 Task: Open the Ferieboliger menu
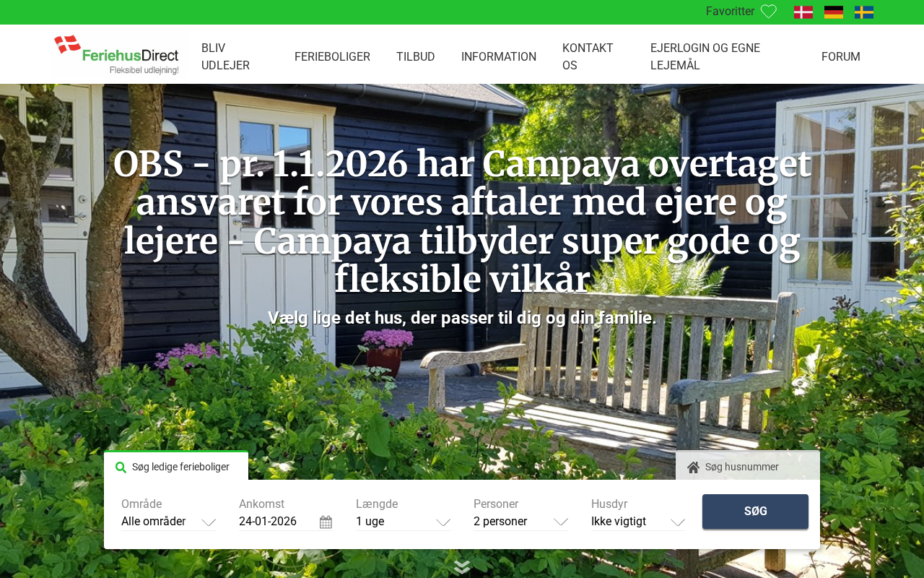[x=332, y=56]
